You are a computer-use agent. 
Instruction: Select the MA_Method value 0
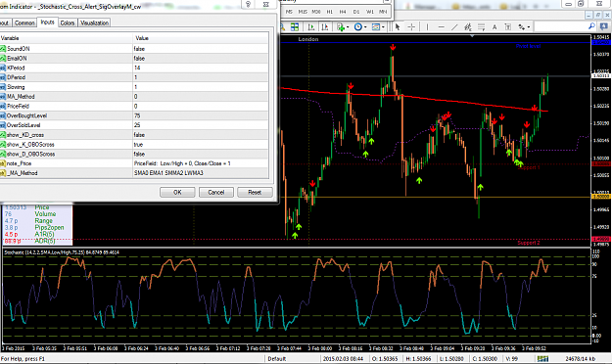pyautogui.click(x=201, y=96)
